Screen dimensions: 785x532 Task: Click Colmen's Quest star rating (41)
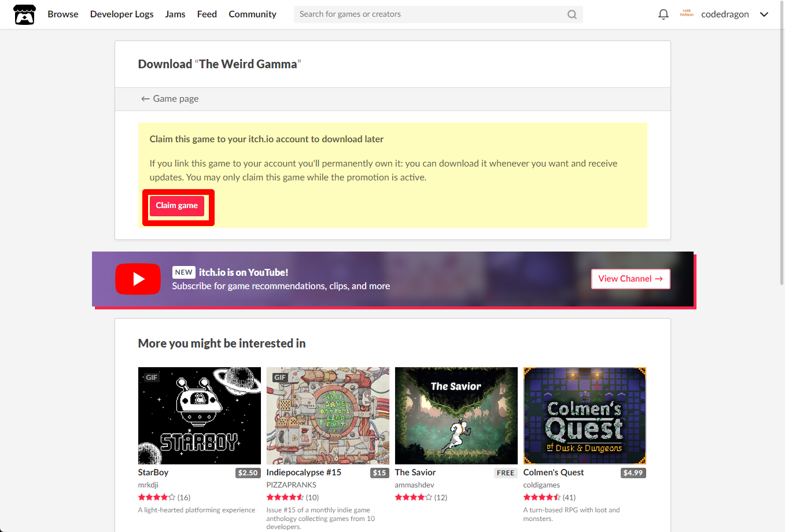[x=550, y=497]
